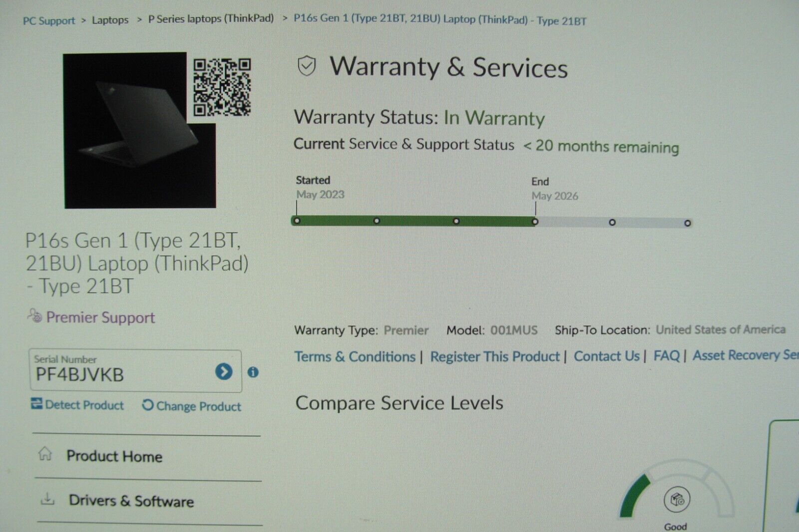Click the Detect Product laptop icon
The height and width of the screenshot is (532, 799).
coord(36,403)
